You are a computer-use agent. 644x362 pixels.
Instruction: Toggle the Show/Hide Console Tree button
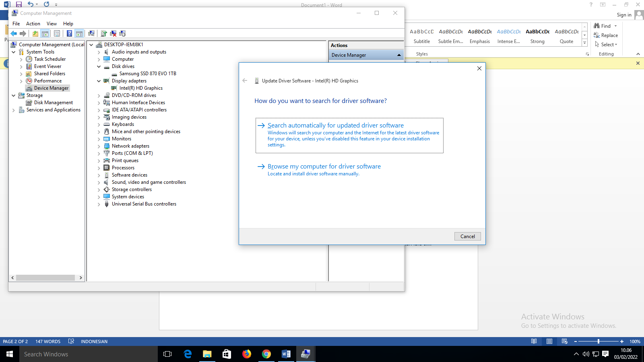[45, 33]
